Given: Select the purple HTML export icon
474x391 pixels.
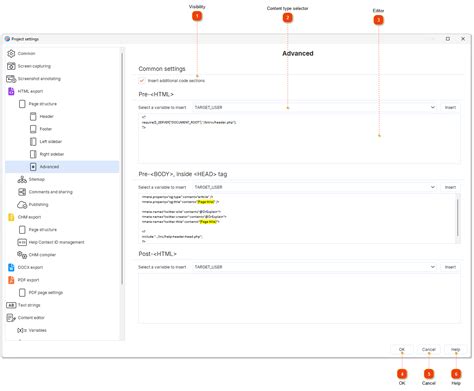Looking at the screenshot, I should pos(11,91).
